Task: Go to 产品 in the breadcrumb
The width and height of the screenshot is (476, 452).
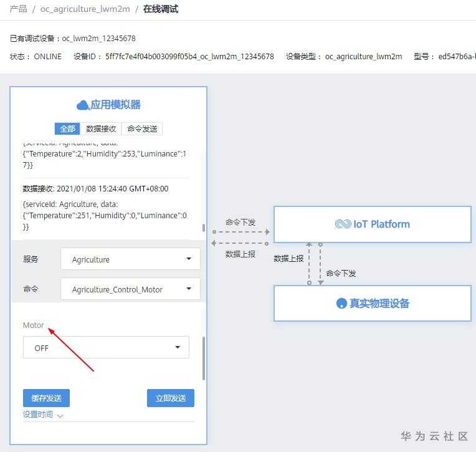Action: click(18, 9)
